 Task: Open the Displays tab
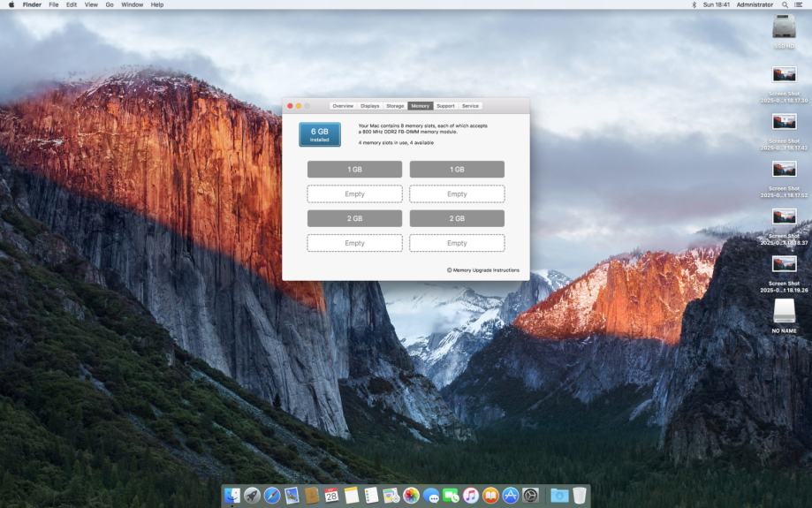coord(369,106)
